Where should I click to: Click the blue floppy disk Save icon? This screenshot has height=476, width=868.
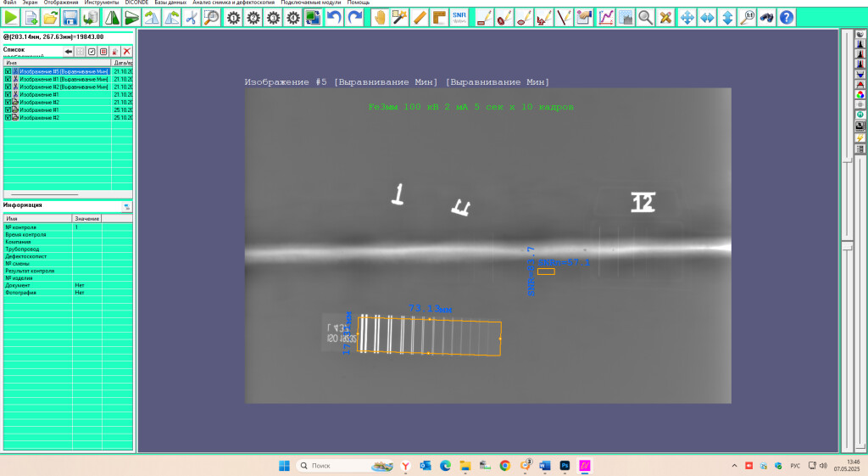(x=70, y=17)
